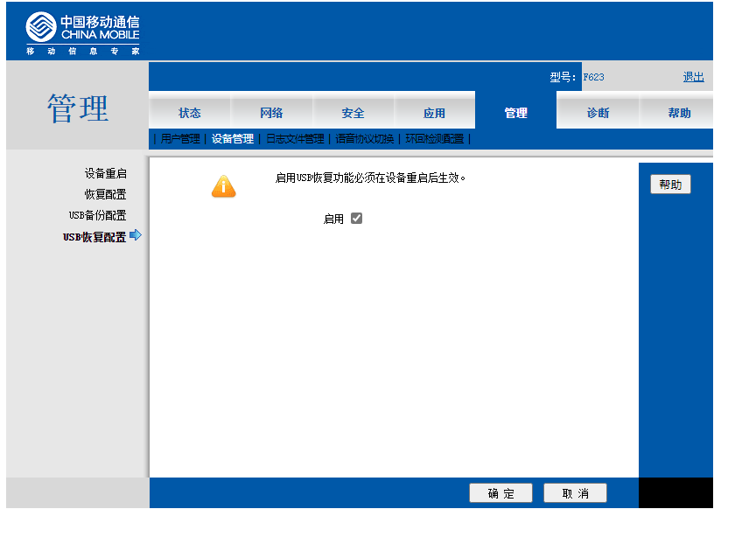Open the 帮助 tab in navigation bar
The image size is (756, 537).
(679, 113)
